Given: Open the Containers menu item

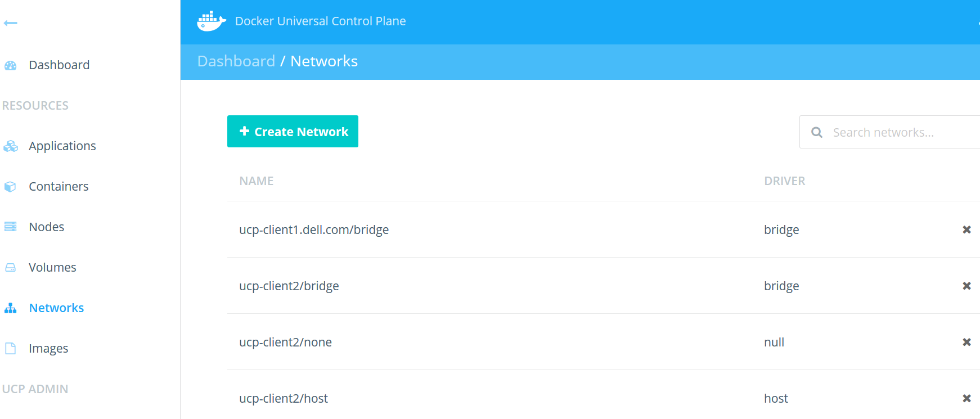Looking at the screenshot, I should (x=59, y=187).
